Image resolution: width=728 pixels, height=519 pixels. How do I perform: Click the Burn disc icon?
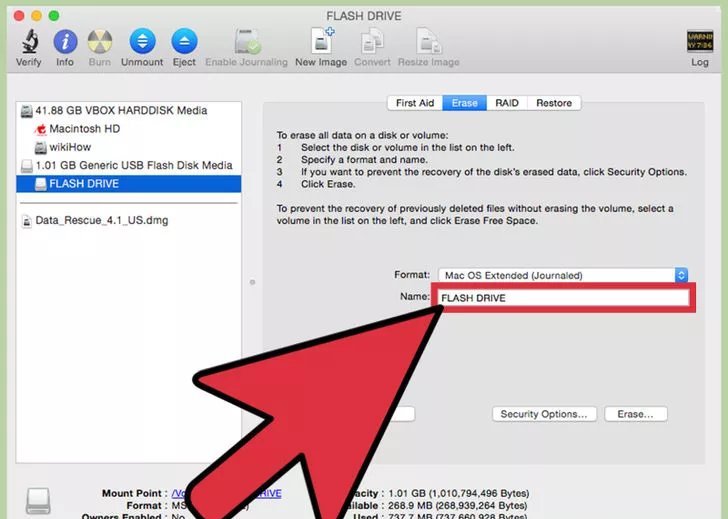point(99,42)
